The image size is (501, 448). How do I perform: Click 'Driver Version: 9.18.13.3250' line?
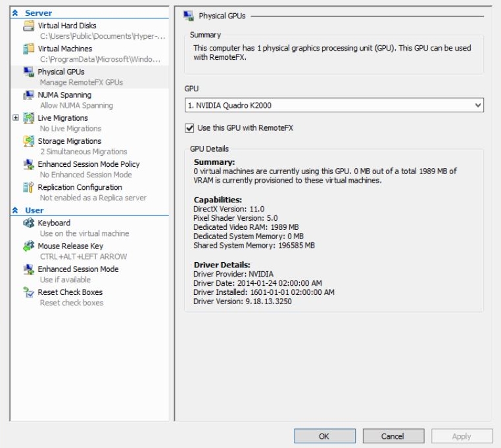click(x=243, y=301)
